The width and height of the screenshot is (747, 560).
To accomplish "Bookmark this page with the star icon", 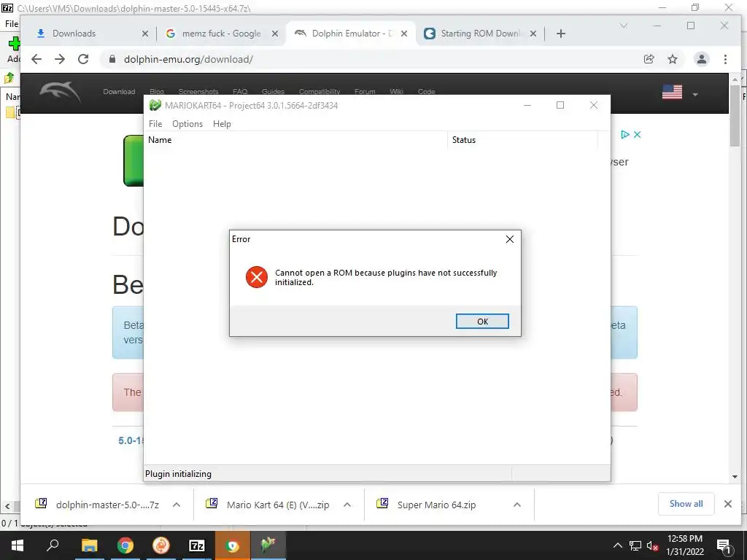I will pos(672,59).
